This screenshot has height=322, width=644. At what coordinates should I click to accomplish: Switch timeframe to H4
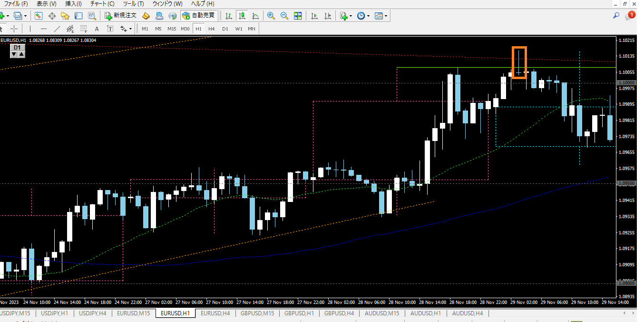pyautogui.click(x=212, y=29)
